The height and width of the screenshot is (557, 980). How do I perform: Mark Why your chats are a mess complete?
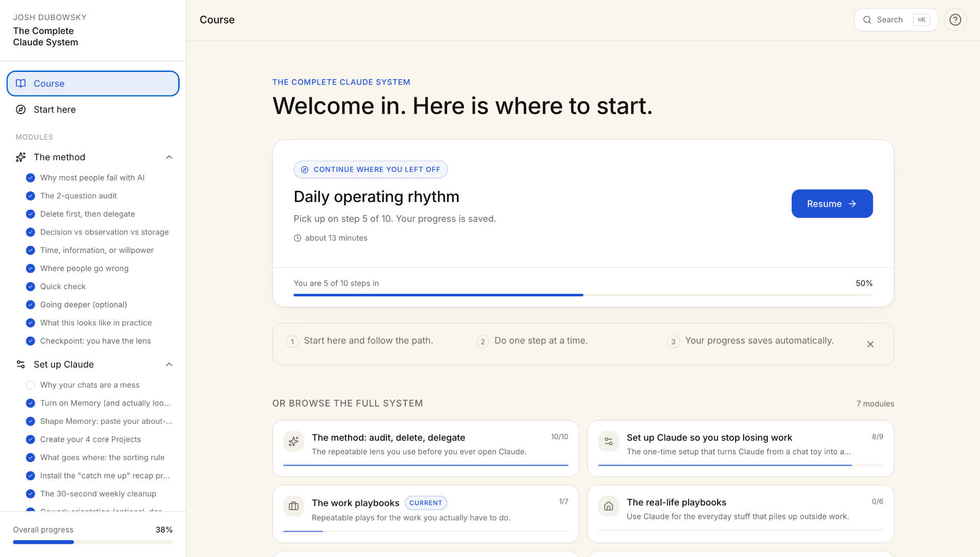pos(31,385)
